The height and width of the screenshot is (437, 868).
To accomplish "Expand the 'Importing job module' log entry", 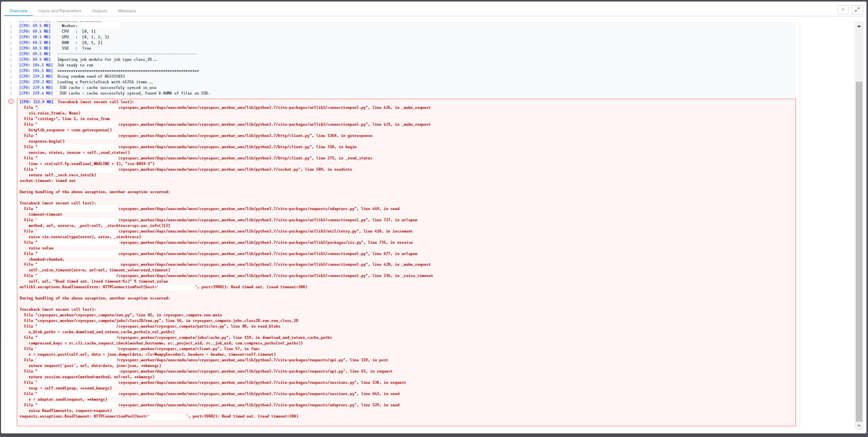I will [11, 60].
